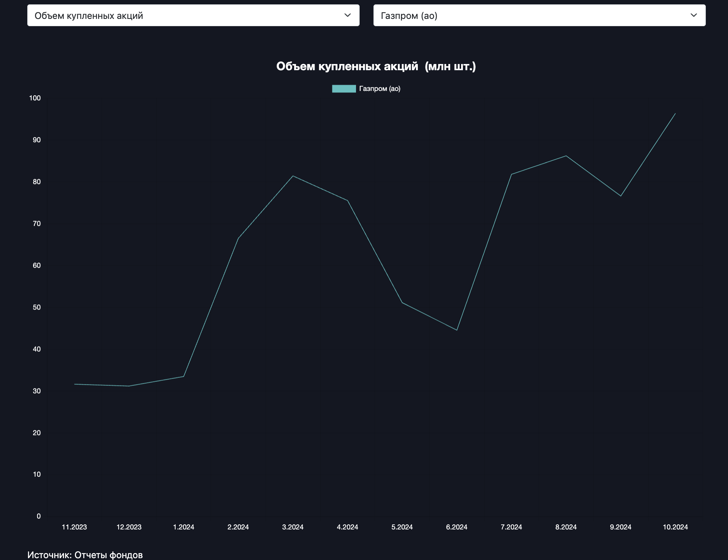Click the 10.2024 x-axis label

[x=675, y=527]
